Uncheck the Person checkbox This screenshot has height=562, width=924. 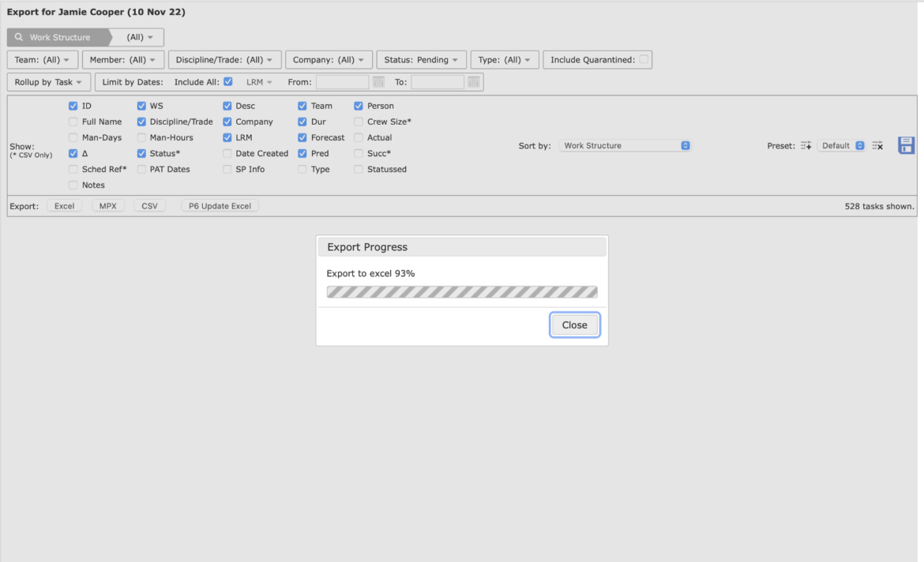point(359,106)
